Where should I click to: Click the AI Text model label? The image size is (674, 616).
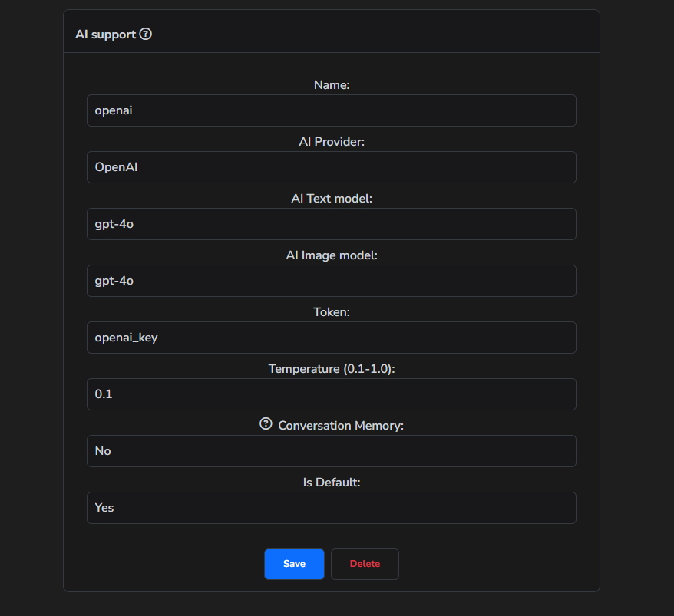point(331,199)
